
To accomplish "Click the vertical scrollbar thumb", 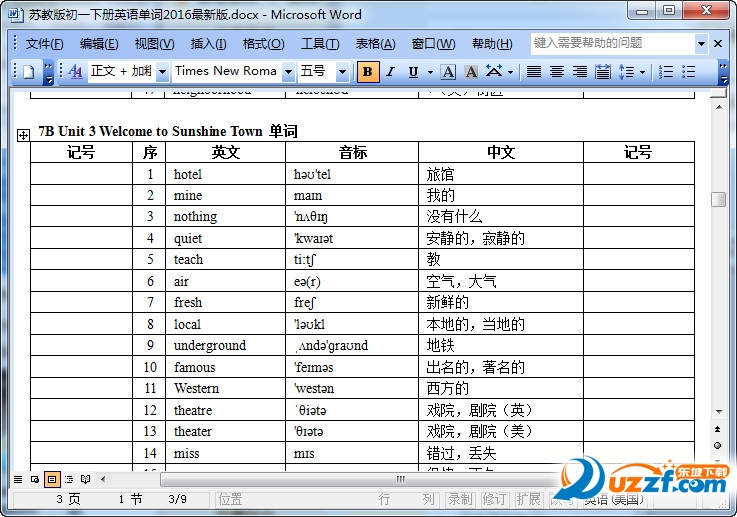I will (718, 199).
